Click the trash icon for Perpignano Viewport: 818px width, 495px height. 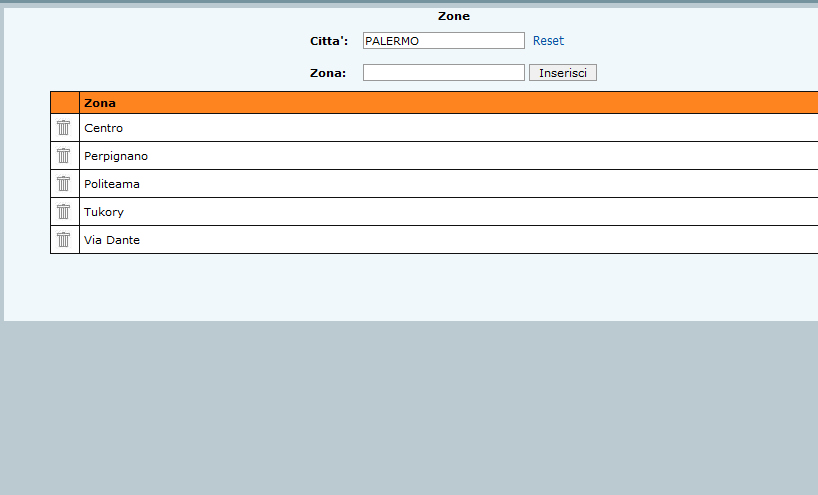(64, 156)
